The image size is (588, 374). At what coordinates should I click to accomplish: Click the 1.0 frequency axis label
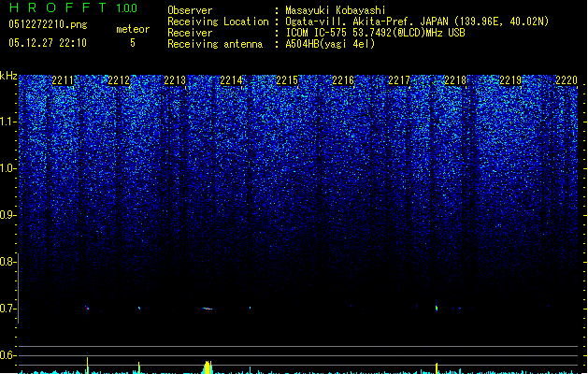point(7,168)
